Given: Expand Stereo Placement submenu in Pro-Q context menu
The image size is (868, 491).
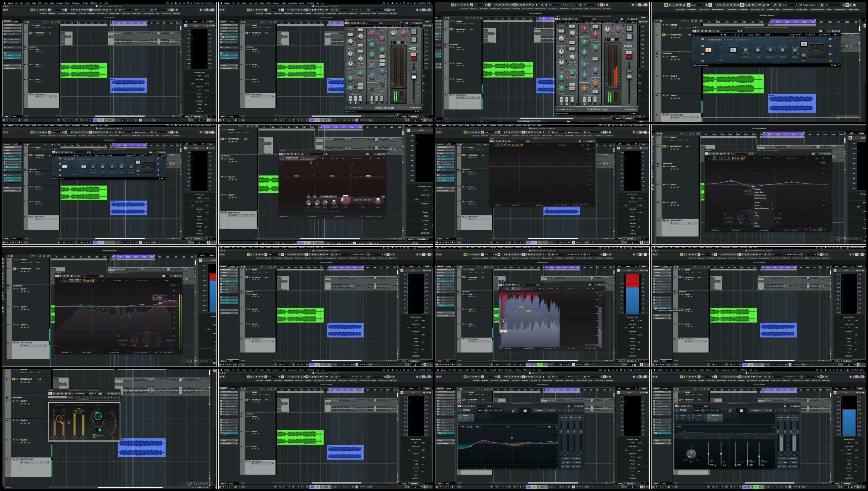Looking at the screenshot, I should pos(763,208).
